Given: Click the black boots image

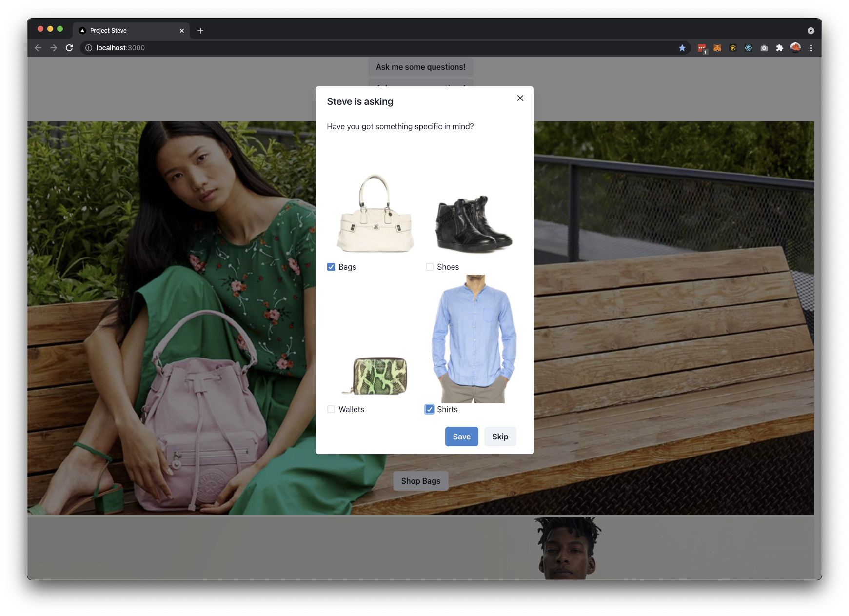Looking at the screenshot, I should coord(474,223).
